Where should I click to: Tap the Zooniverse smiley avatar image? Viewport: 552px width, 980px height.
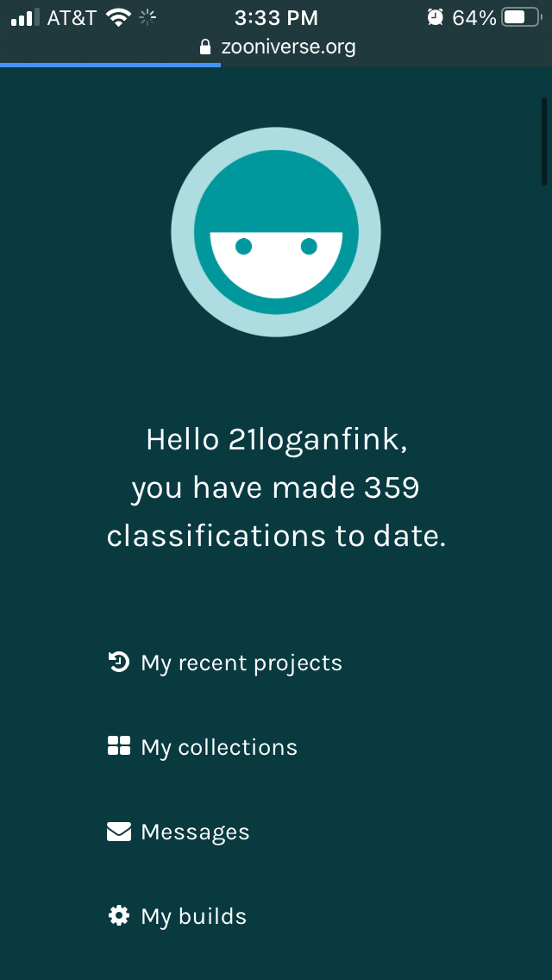tap(276, 231)
